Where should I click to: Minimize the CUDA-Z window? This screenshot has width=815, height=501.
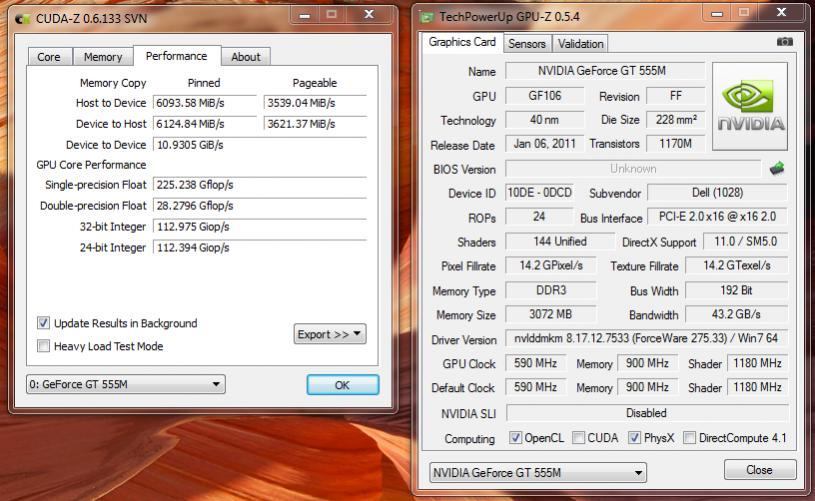(305, 15)
